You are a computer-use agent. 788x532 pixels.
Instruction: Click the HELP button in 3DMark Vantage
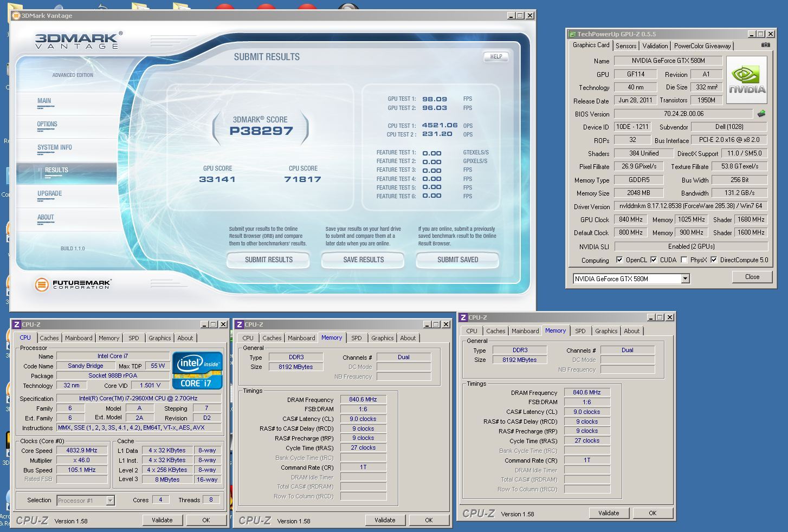click(x=496, y=56)
